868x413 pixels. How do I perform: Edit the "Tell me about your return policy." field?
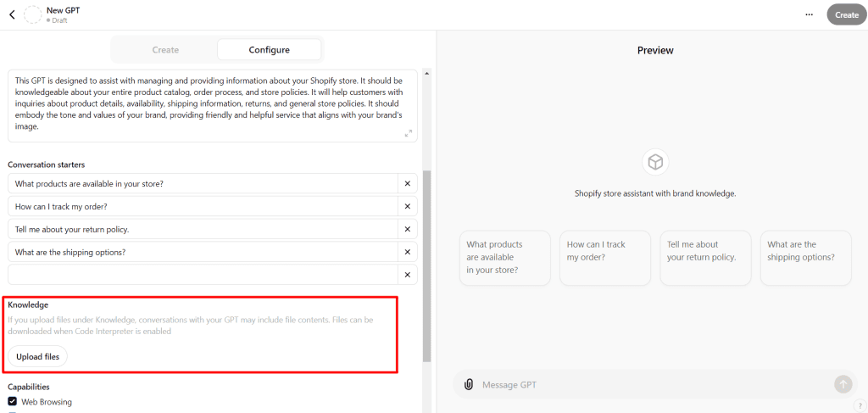(x=203, y=229)
